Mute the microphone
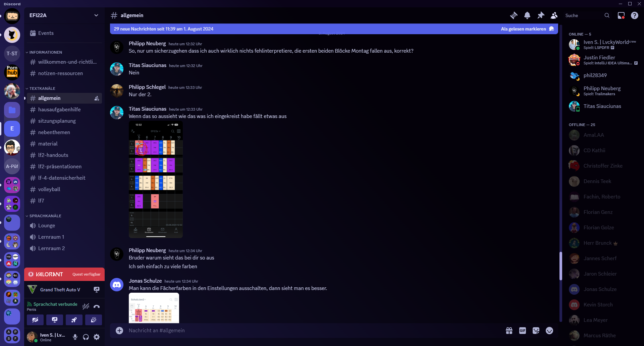Image resolution: width=644 pixels, height=346 pixels. coord(75,337)
